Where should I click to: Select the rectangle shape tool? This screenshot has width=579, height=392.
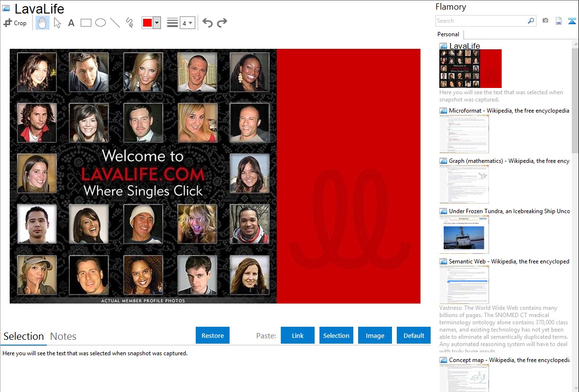click(86, 23)
